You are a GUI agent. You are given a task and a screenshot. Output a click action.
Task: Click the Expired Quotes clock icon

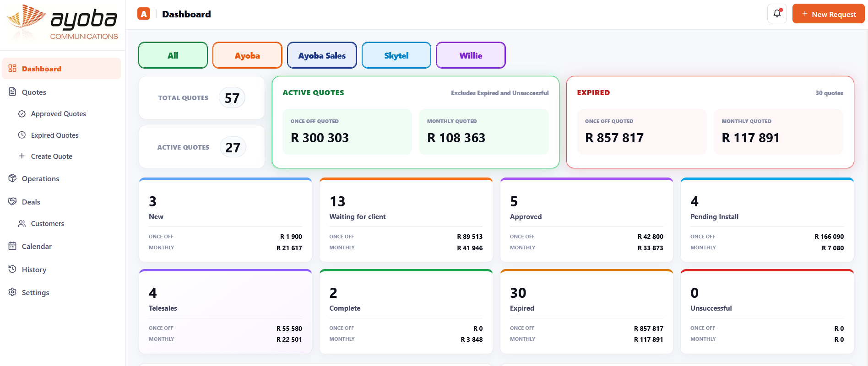tap(22, 135)
